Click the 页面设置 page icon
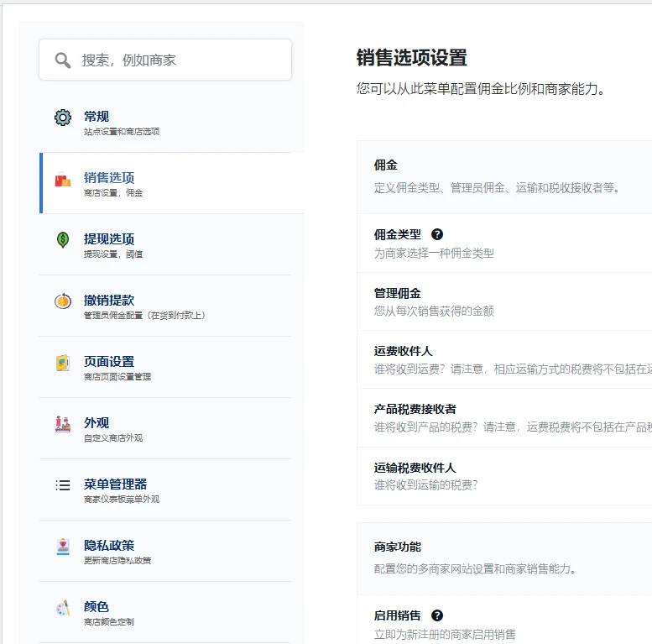The image size is (652, 644). (63, 363)
